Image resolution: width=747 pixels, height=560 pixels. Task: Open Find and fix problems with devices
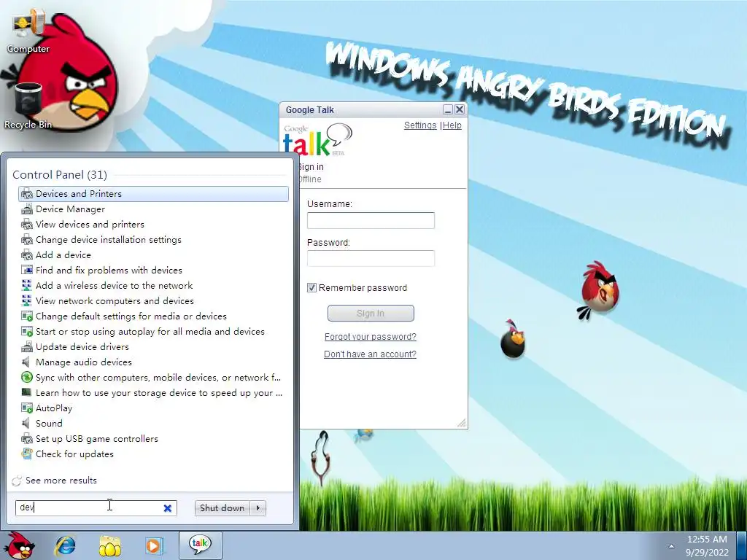109,270
